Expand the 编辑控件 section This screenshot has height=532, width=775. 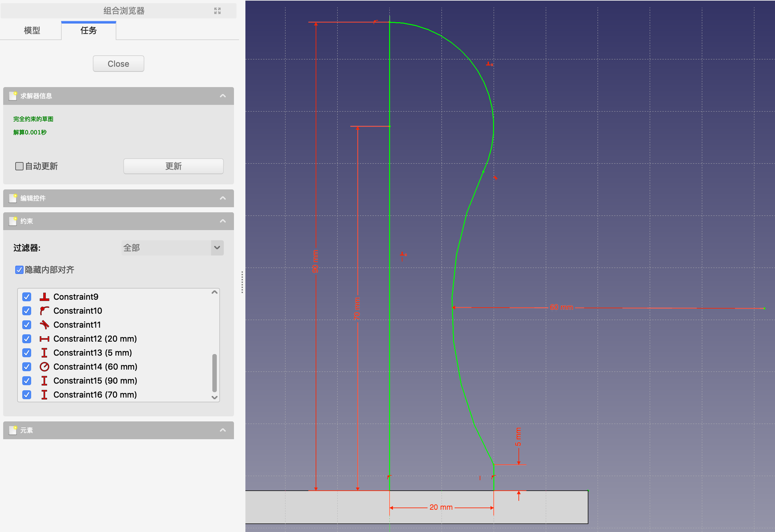(223, 198)
